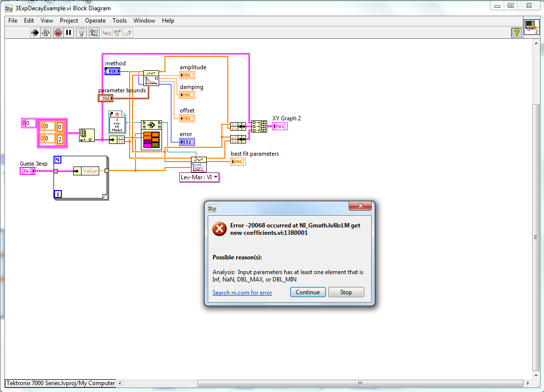
Task: Click the VI icon pane in the top-right corner
Action: [x=531, y=27]
